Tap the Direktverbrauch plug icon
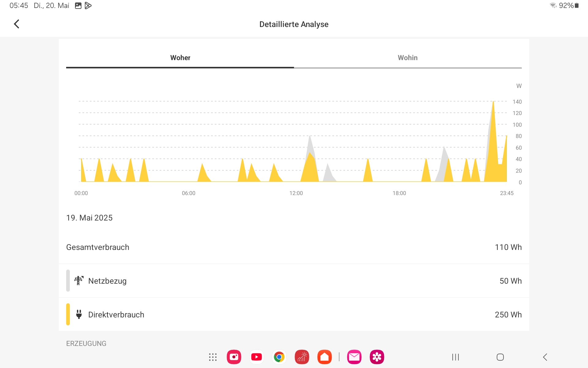 [79, 314]
